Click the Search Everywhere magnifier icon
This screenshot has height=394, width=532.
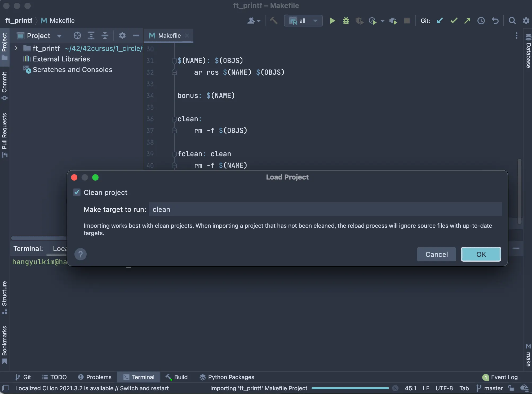coord(512,21)
